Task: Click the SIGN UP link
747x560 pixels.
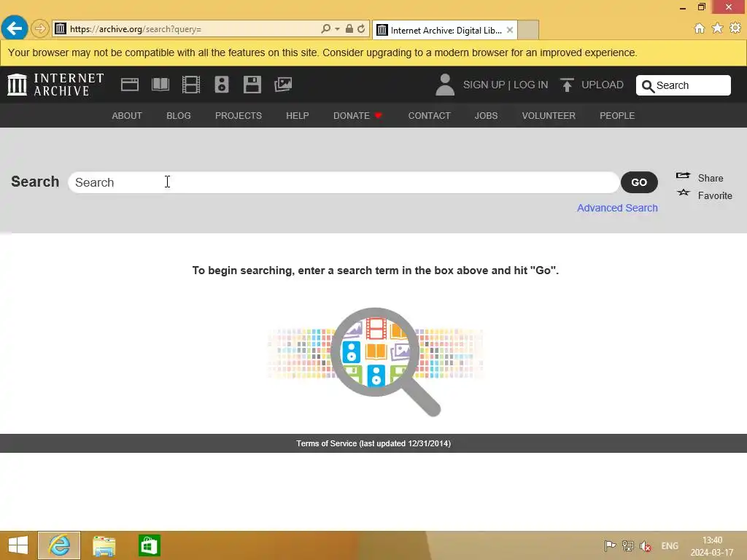Action: (x=484, y=85)
